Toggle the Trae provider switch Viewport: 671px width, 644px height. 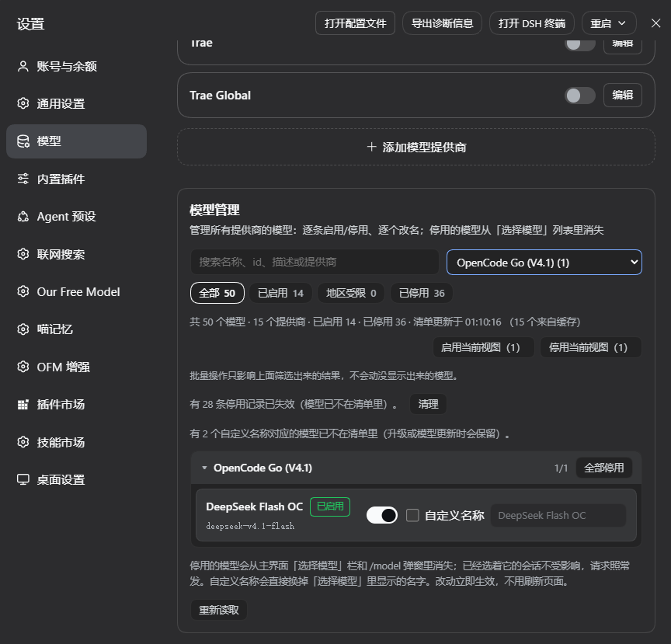tap(580, 44)
